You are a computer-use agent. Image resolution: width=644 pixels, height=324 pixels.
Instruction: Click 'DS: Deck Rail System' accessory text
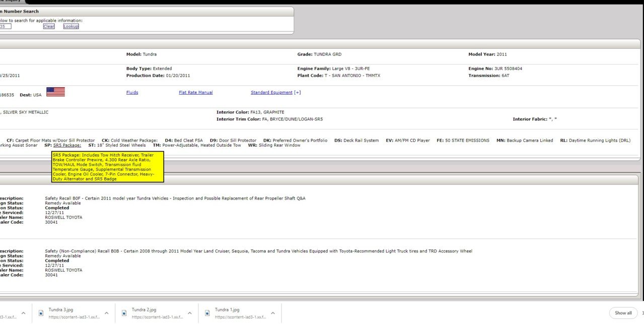point(356,141)
